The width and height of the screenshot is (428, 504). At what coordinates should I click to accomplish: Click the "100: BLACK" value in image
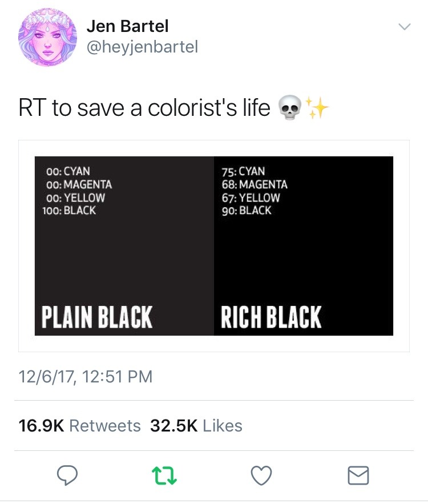tap(69, 211)
